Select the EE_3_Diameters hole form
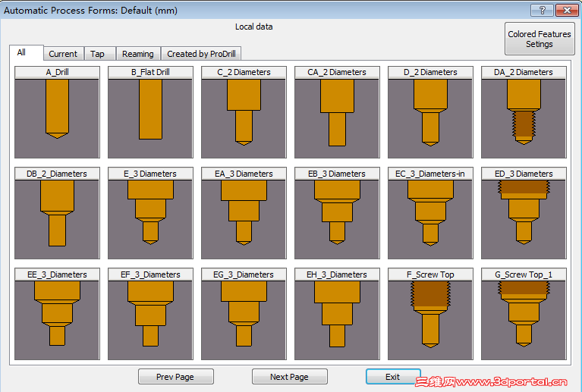582x392 pixels. [x=57, y=314]
